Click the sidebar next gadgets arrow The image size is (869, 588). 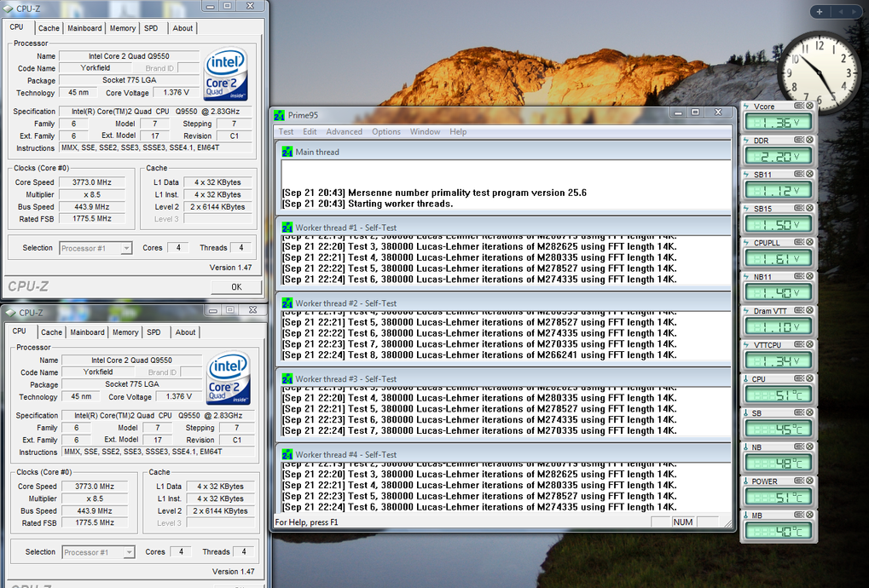854,12
